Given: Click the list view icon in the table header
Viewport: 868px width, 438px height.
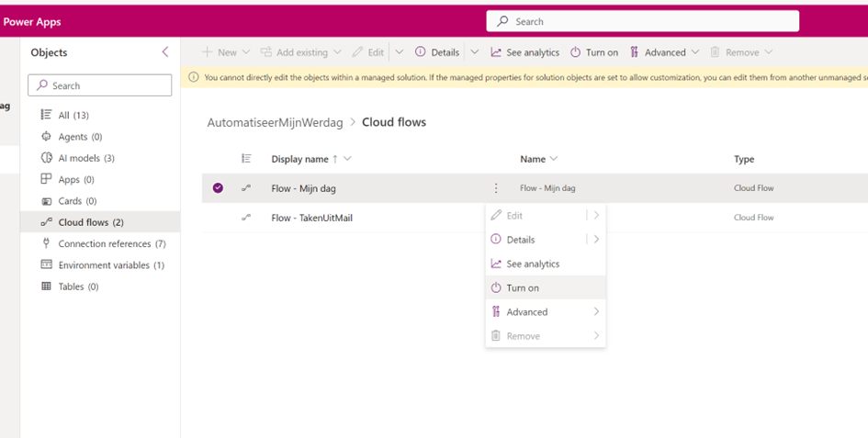Looking at the screenshot, I should coord(246,159).
